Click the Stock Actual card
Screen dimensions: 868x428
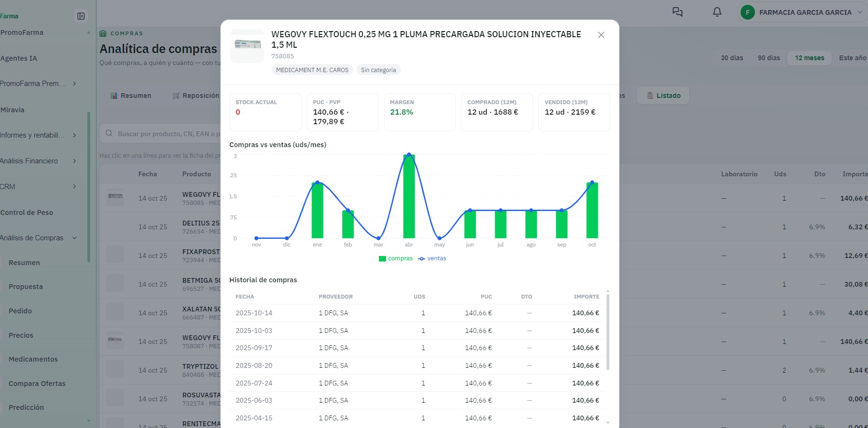(265, 112)
